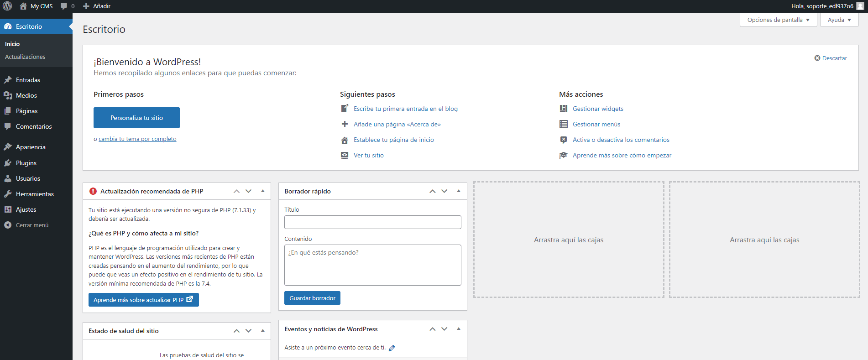Screen dimensions: 868x360
Task: Click cambia tu tema por completo link
Action: (137, 139)
